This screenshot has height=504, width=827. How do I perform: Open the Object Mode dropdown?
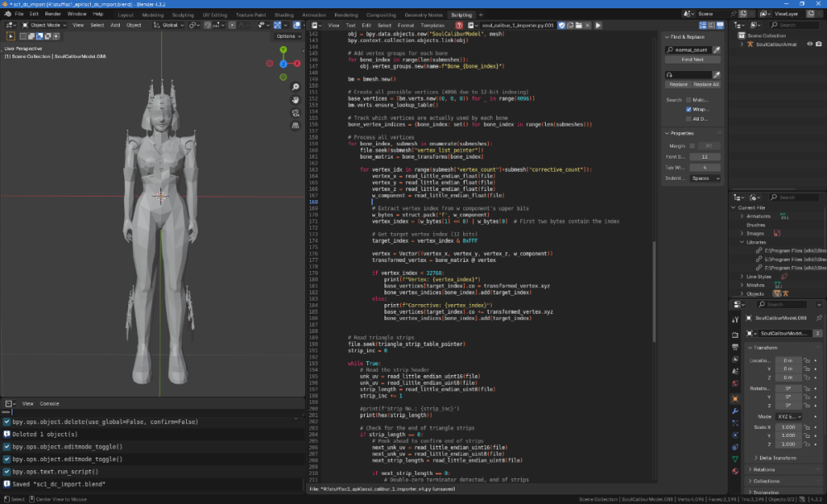pos(46,25)
